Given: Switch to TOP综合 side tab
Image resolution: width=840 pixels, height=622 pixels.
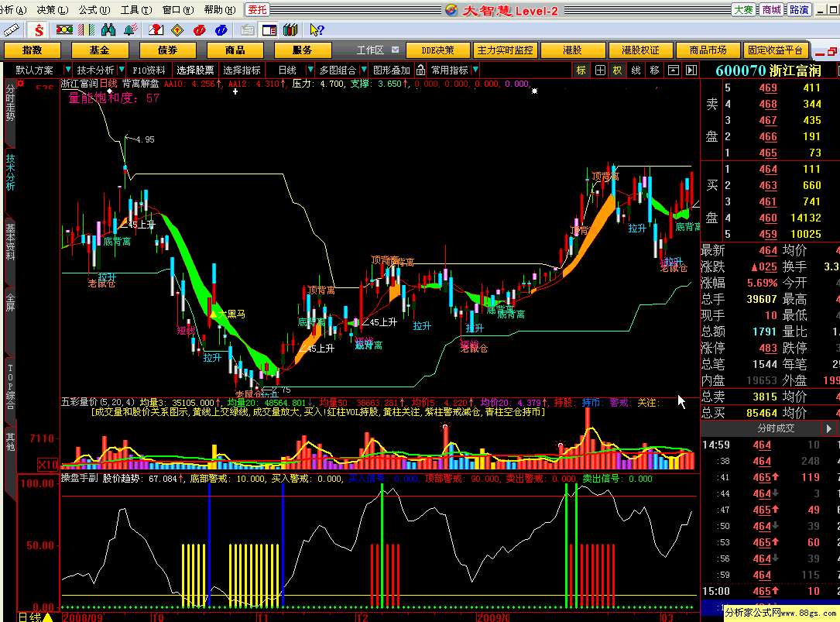Looking at the screenshot, I should pyautogui.click(x=10, y=387).
